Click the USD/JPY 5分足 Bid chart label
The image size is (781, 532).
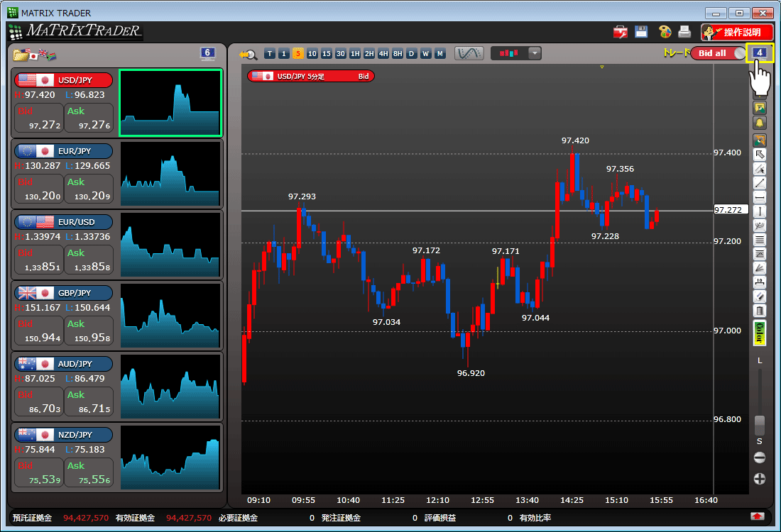point(311,76)
